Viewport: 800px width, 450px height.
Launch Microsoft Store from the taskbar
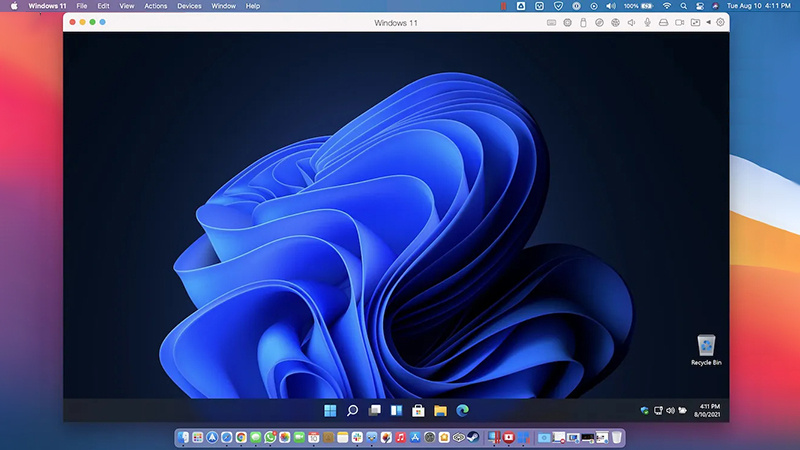pyautogui.click(x=418, y=410)
